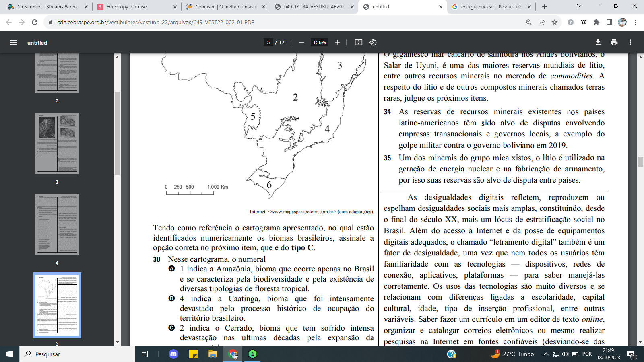Edit the 156% zoom level field
The height and width of the screenshot is (362, 644).
pos(320,42)
